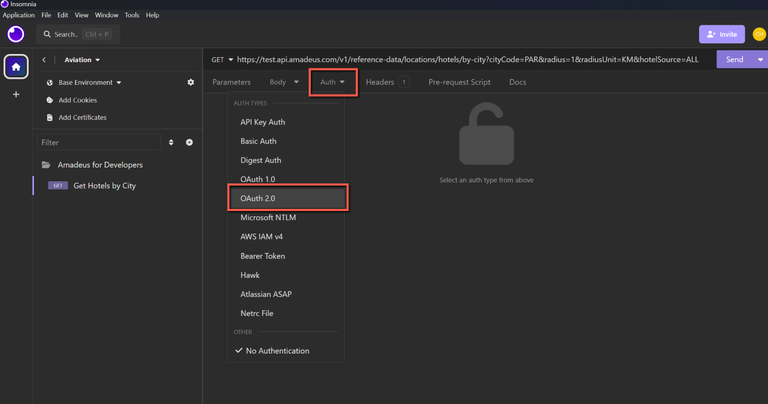Image resolution: width=768 pixels, height=404 pixels.
Task: Open the GET method dropdown
Action: (x=222, y=60)
